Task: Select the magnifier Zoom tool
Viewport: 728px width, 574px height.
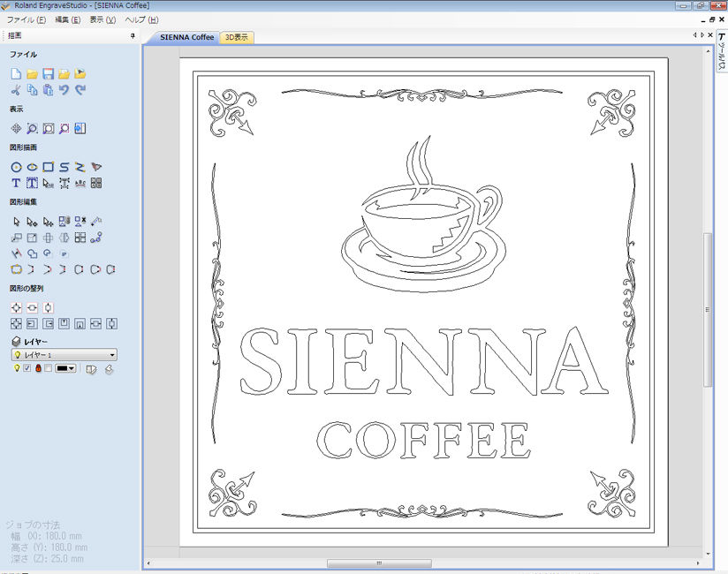Action: pos(32,129)
